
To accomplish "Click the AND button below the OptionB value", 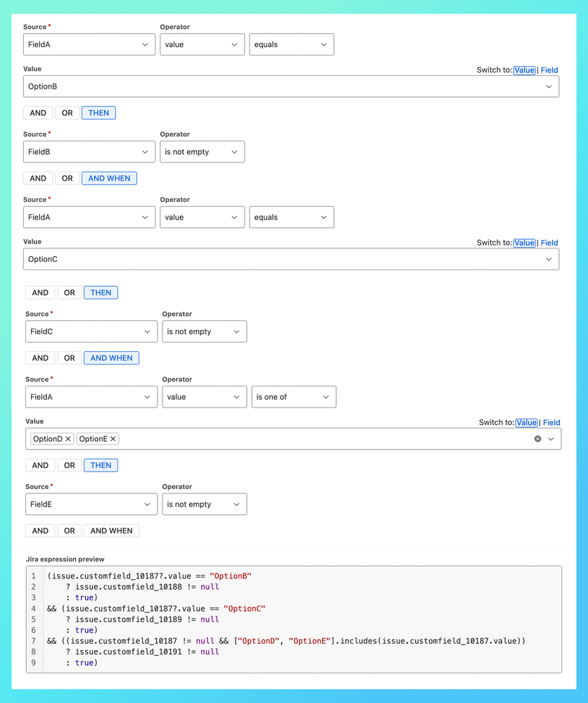I will 38,113.
